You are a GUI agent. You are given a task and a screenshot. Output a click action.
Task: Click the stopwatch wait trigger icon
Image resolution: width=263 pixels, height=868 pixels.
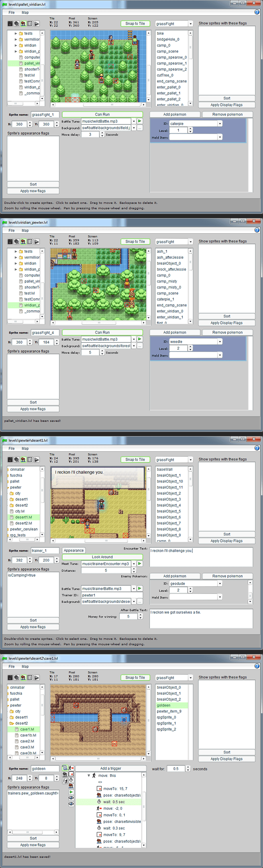[x=71, y=780]
